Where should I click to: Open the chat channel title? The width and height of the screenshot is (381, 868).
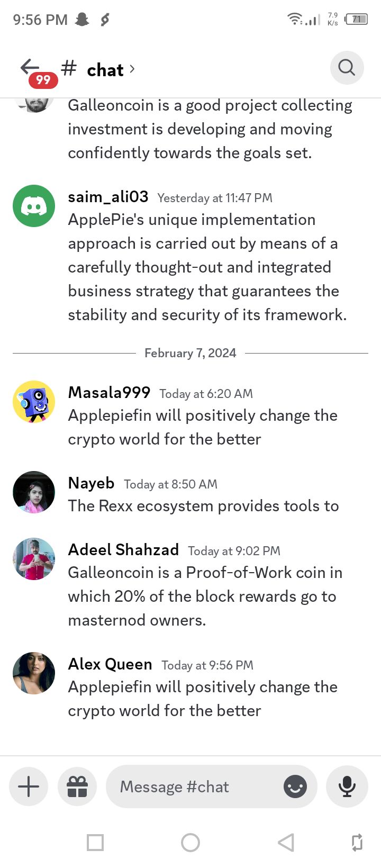click(x=105, y=70)
